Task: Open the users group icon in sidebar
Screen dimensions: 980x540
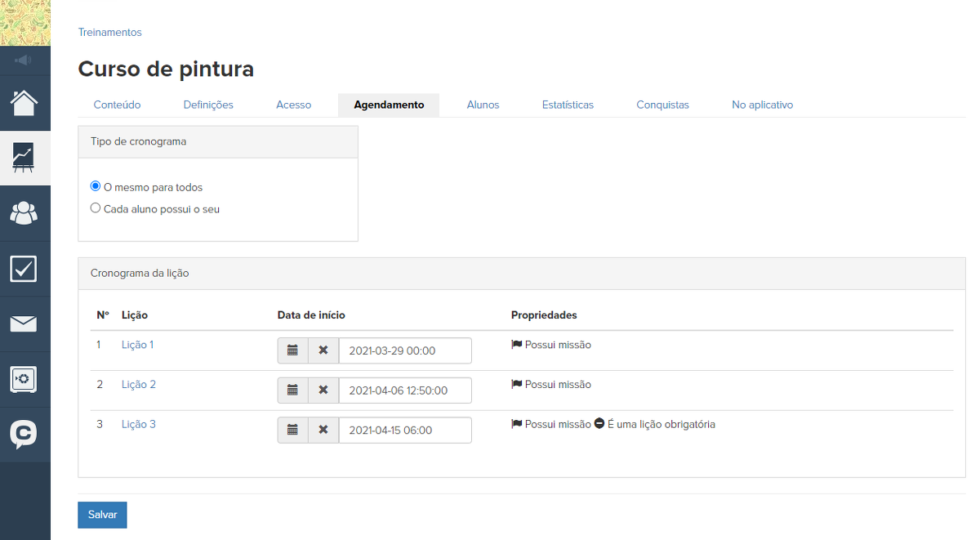Action: click(x=24, y=213)
